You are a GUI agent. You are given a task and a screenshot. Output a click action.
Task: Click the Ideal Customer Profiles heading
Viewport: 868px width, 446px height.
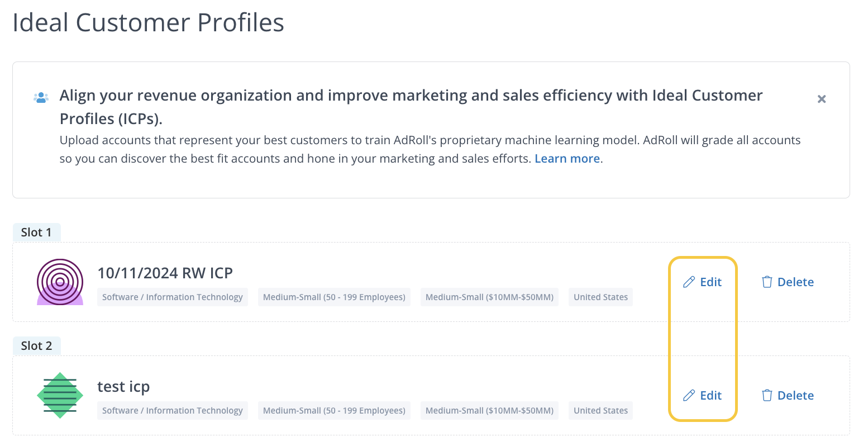[148, 23]
